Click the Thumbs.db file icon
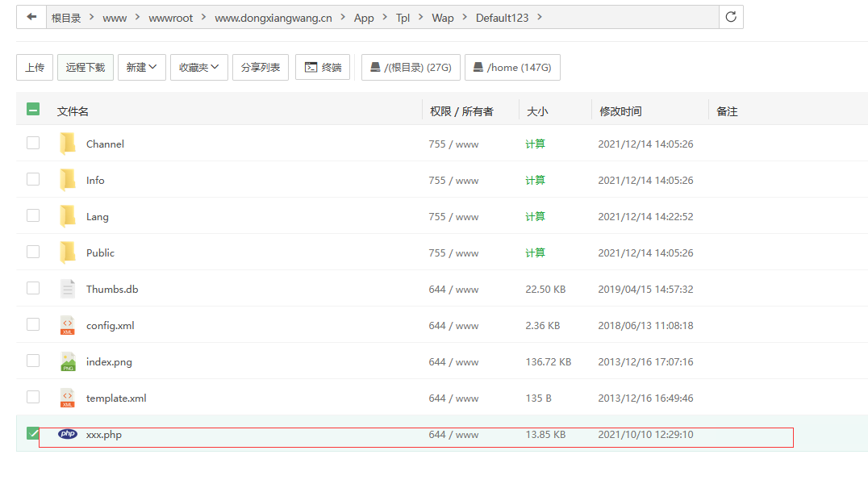The height and width of the screenshot is (484, 868). point(68,289)
